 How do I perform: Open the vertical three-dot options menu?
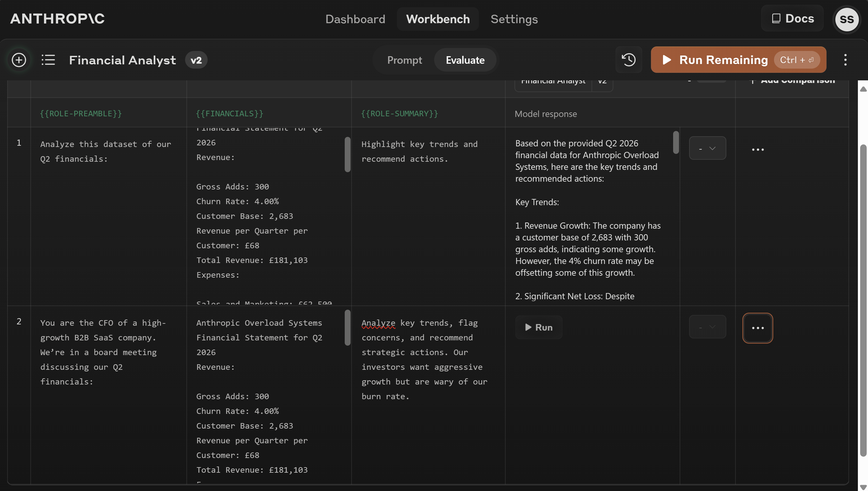tap(845, 60)
